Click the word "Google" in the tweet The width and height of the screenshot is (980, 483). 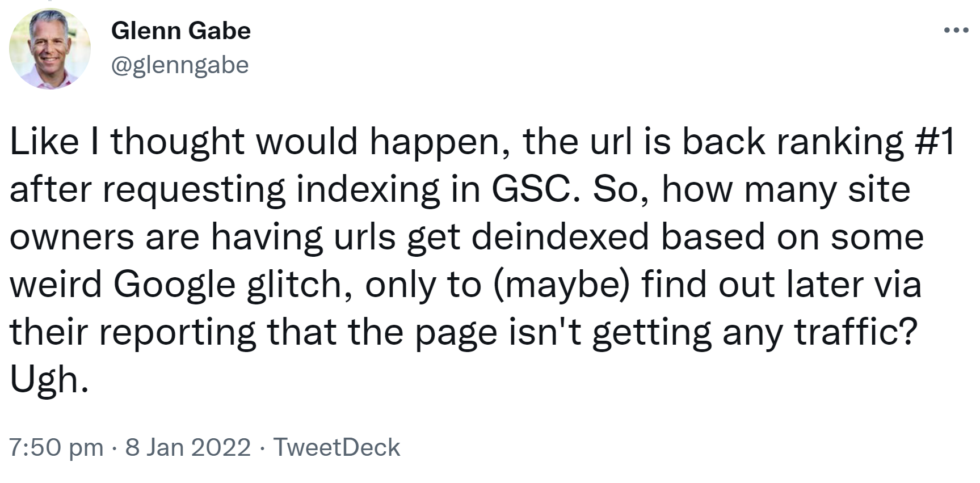coord(174,285)
